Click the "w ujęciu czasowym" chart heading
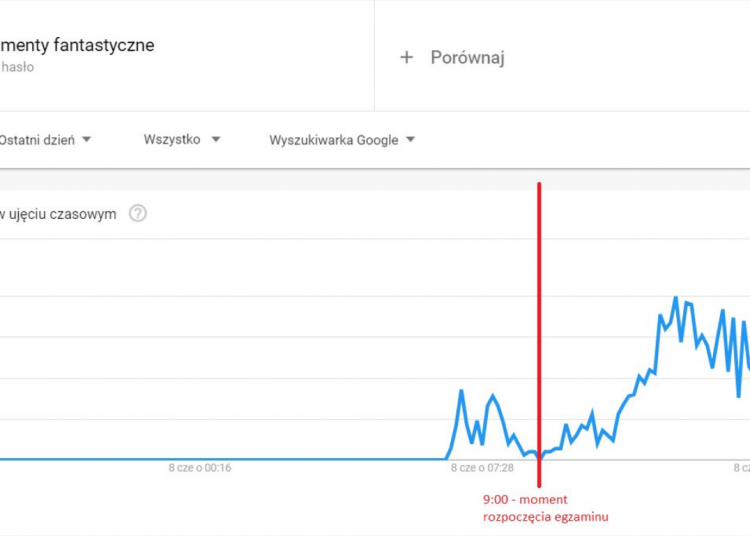Image resolution: width=750 pixels, height=536 pixels. (x=58, y=213)
